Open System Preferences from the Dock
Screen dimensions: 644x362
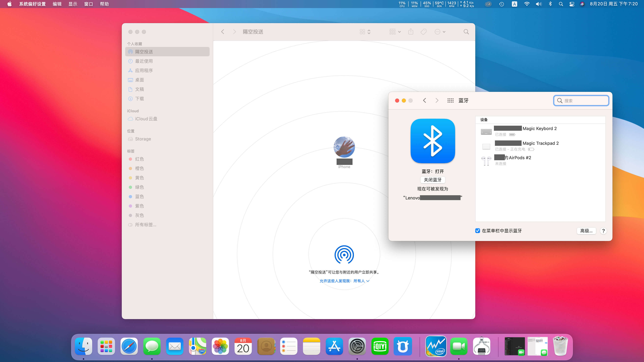click(357, 346)
